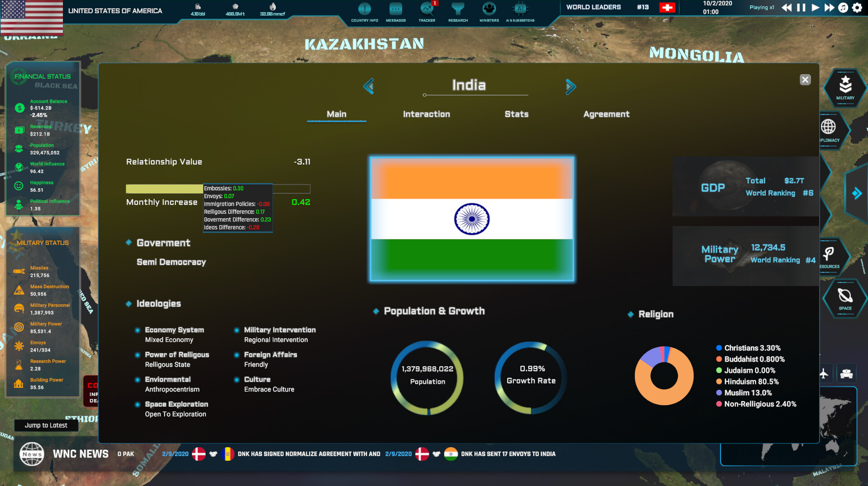The width and height of the screenshot is (868, 486).
Task: Switch to the Stats tab
Action: click(x=516, y=114)
